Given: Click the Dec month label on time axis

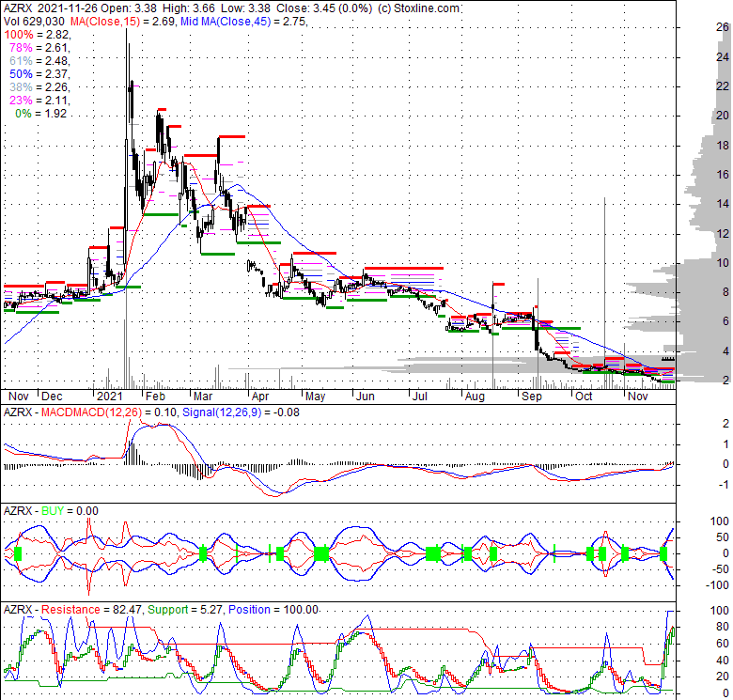Looking at the screenshot, I should (52, 397).
